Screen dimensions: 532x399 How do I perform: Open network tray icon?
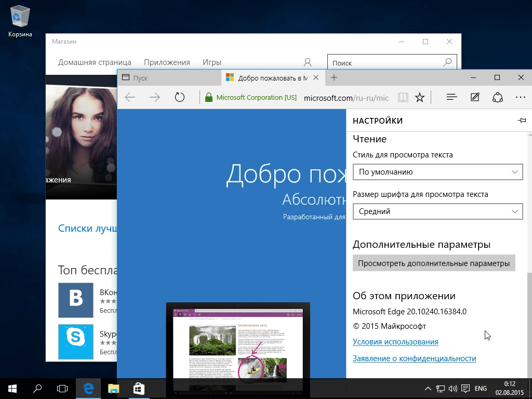(441, 389)
